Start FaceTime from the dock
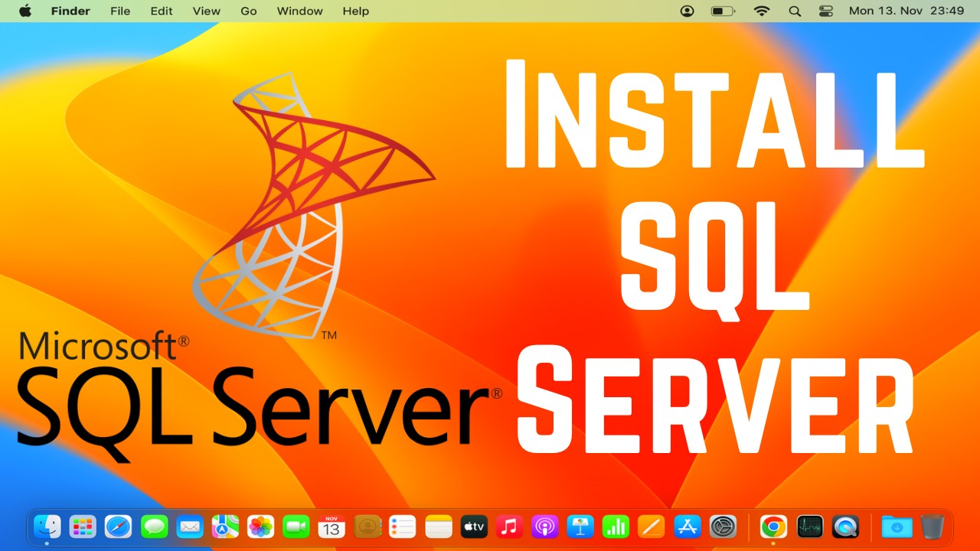Viewport: 980px width, 551px height. 296,527
